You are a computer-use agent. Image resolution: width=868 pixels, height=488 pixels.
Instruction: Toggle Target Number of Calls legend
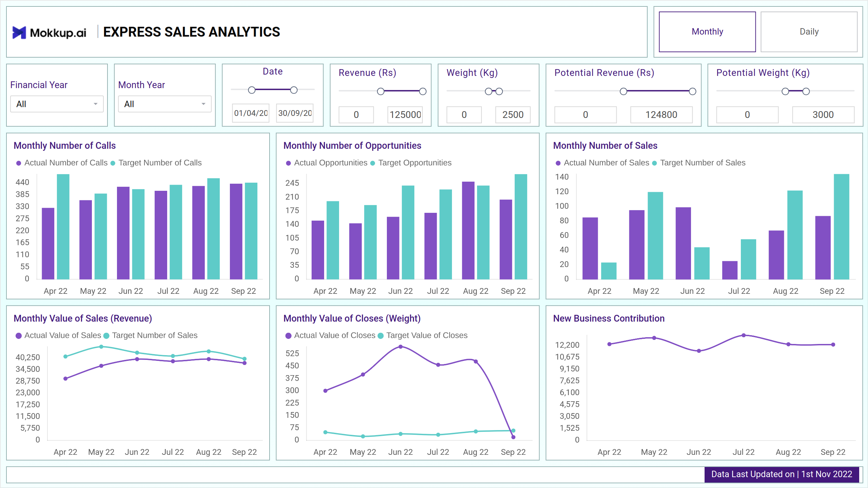[x=156, y=163]
